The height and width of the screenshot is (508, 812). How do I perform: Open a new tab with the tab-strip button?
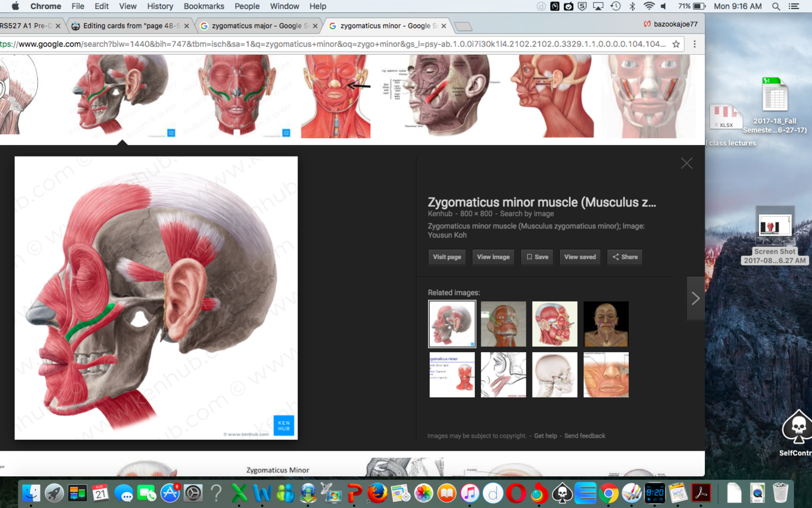coord(463,27)
